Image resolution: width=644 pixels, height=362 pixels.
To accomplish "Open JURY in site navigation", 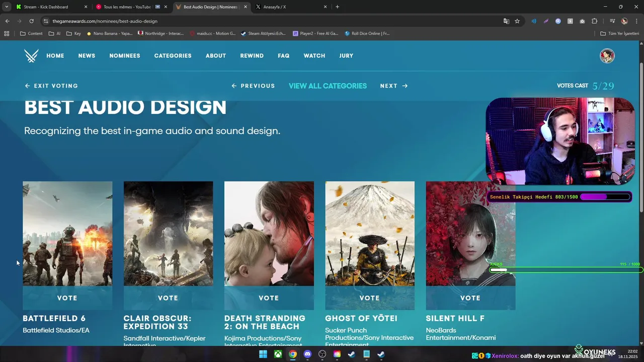I will tap(346, 56).
